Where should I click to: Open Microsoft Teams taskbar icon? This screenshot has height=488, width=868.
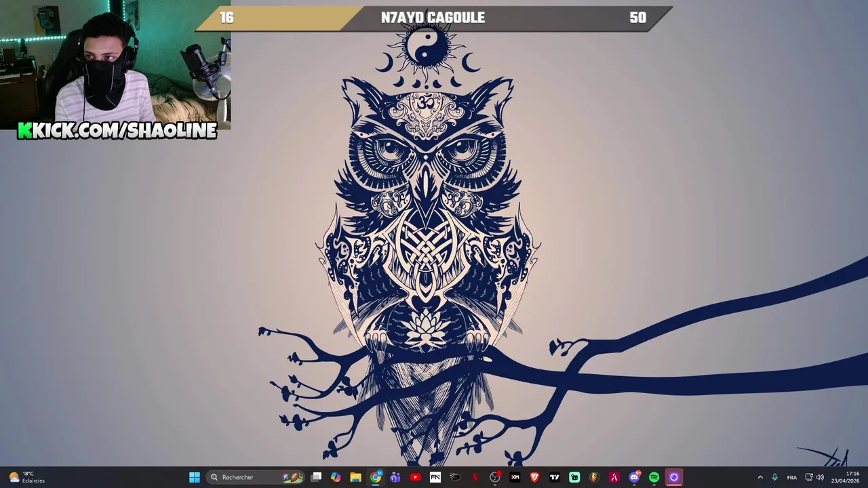(395, 477)
